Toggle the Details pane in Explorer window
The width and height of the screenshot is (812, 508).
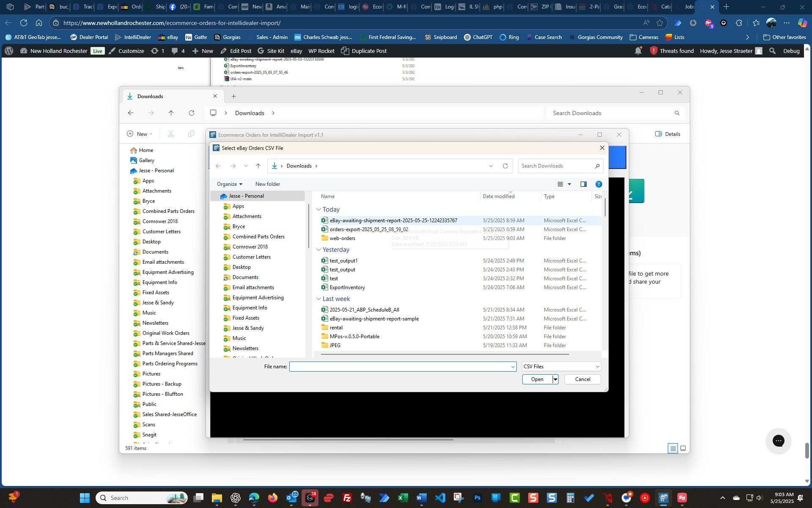pos(668,134)
